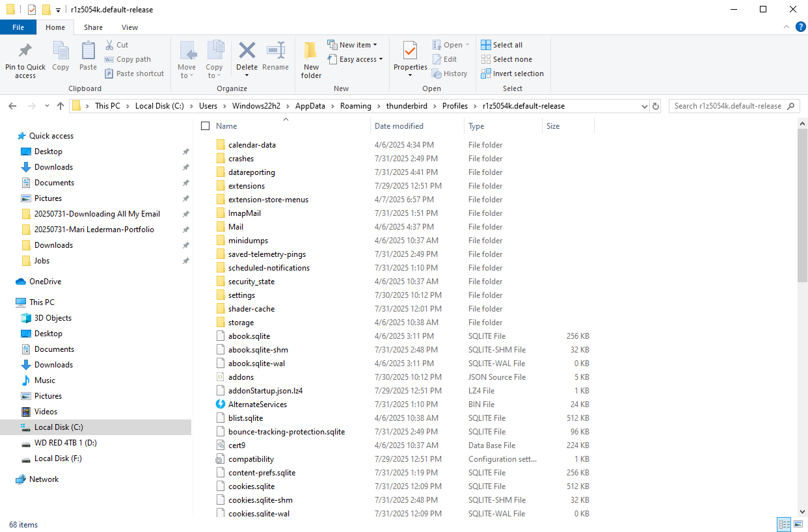Image resolution: width=808 pixels, height=532 pixels.
Task: Select WD RED 4TB 1 (D:) drive
Action: click(65, 443)
